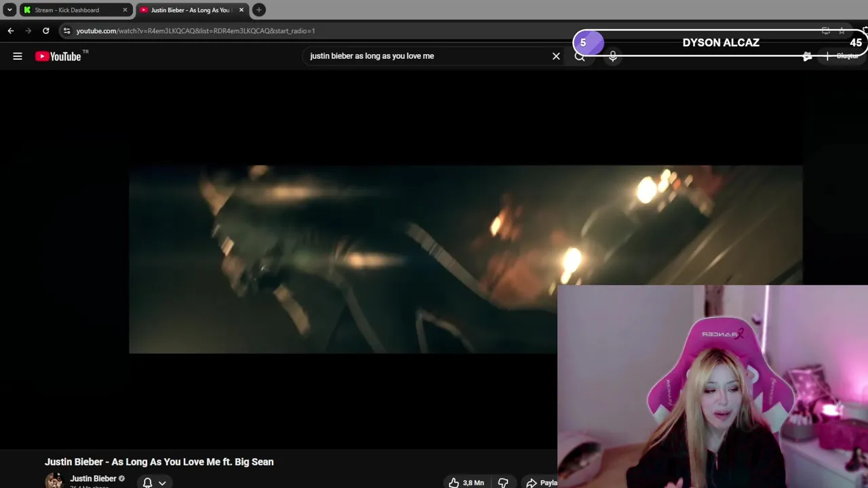Open the Justin Bieber channel name link
868x488 pixels.
coord(93,479)
